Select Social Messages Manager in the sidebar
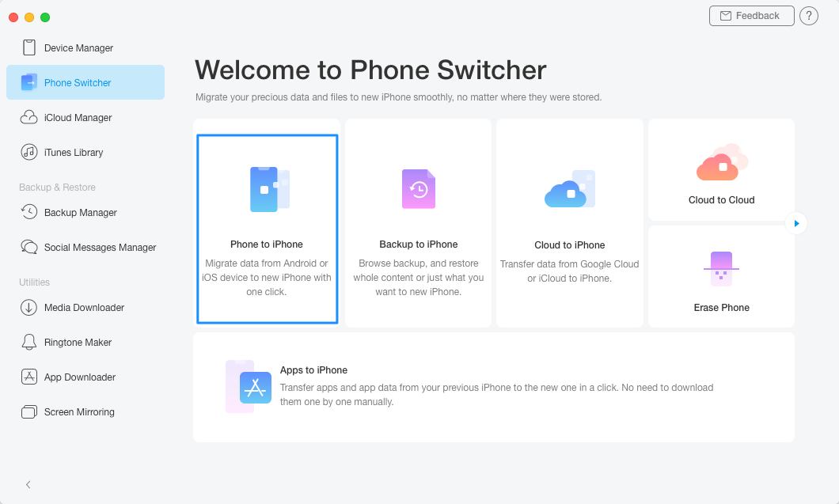 pos(85,247)
